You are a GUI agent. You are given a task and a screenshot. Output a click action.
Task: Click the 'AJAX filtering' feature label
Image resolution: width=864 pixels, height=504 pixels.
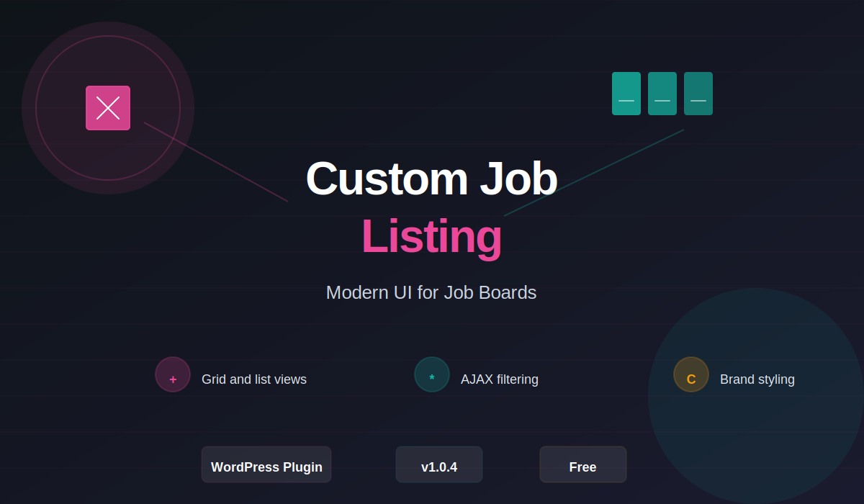[500, 379]
